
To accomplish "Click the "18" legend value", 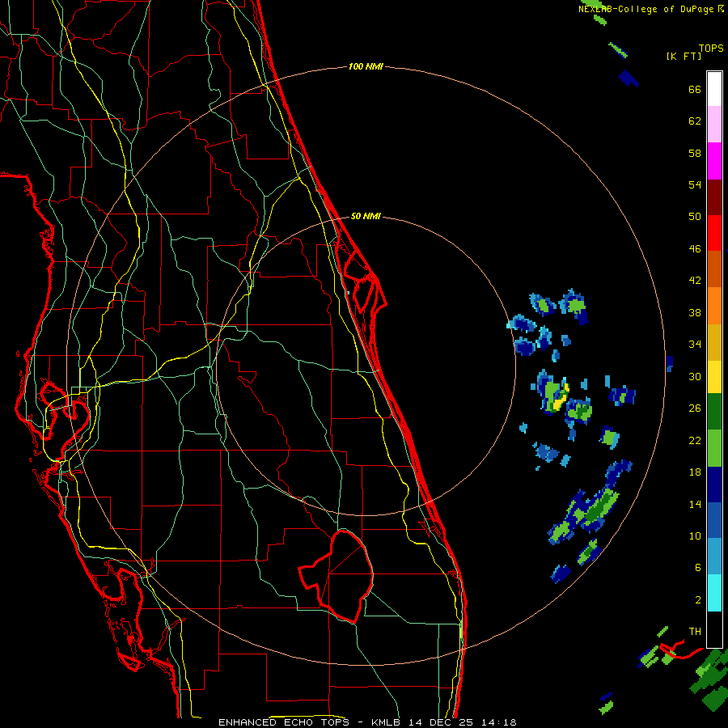I will (x=695, y=472).
